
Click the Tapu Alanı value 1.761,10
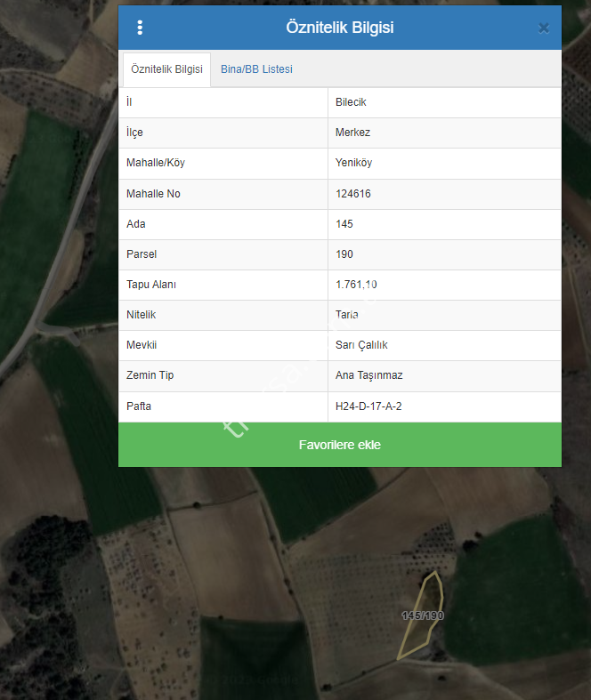pyautogui.click(x=356, y=285)
